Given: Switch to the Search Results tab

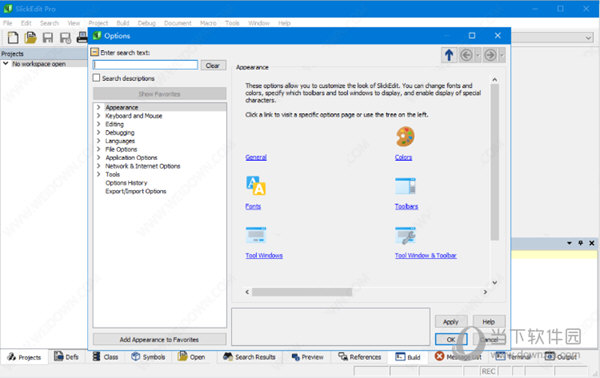Looking at the screenshot, I should (x=249, y=357).
